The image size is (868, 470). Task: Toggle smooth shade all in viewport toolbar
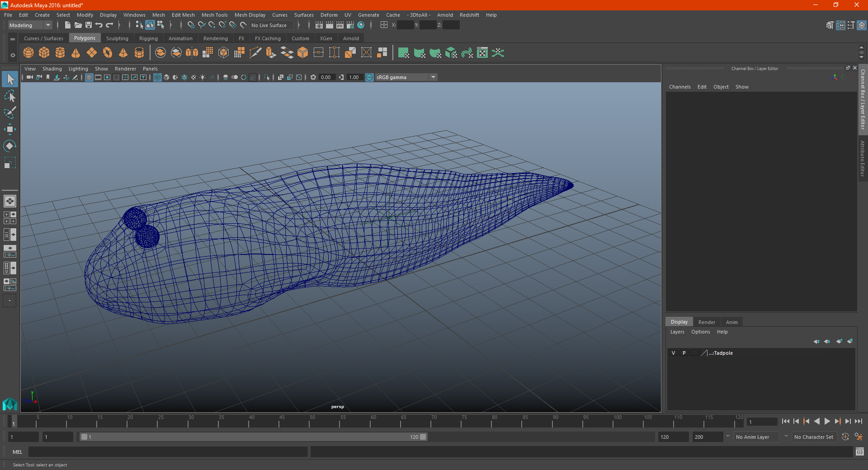pos(166,77)
